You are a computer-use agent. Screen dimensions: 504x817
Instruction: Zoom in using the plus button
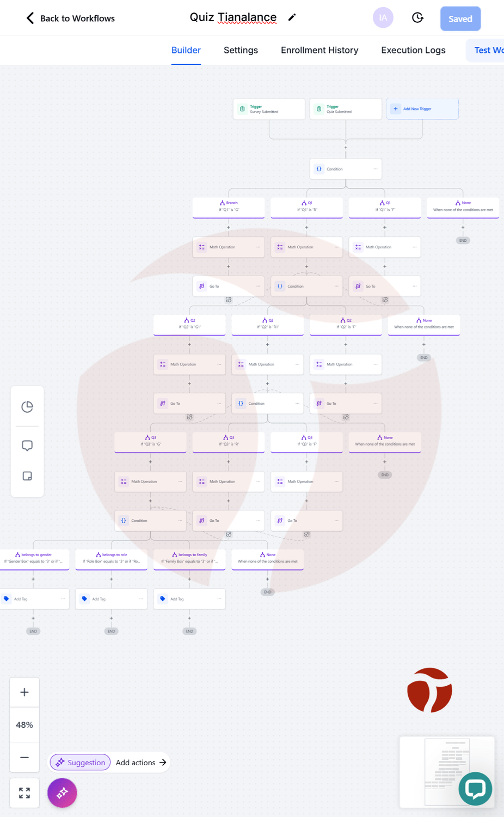[24, 692]
